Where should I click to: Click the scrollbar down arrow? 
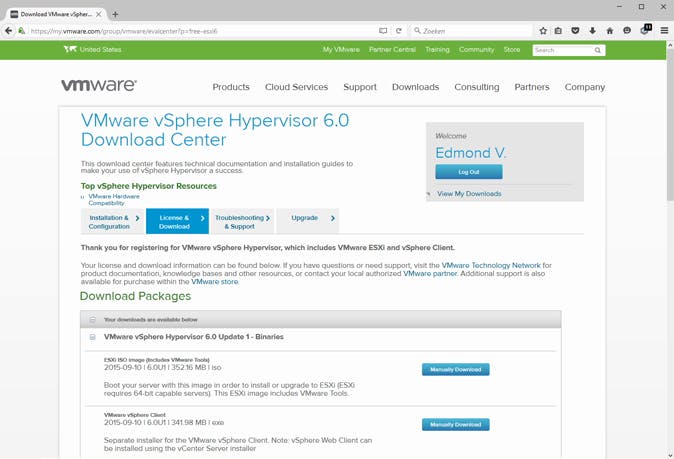click(670, 455)
